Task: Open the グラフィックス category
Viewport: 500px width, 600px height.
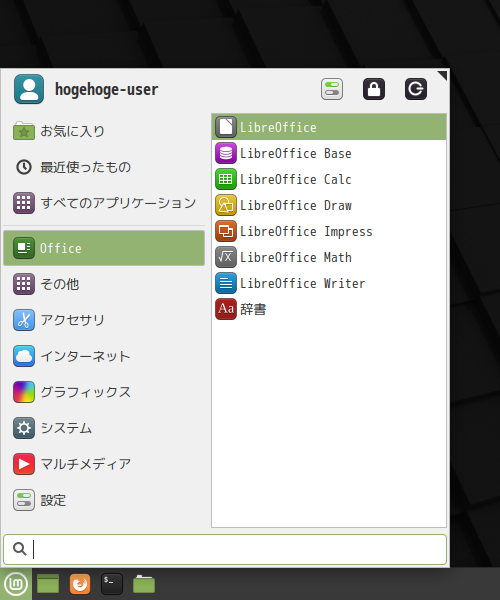Action: click(x=104, y=392)
